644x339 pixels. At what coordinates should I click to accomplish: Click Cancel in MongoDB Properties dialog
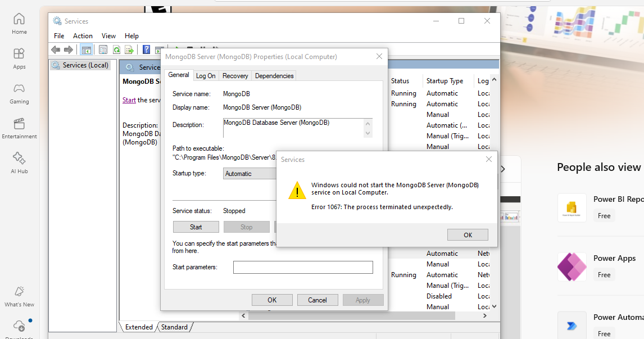coord(318,300)
